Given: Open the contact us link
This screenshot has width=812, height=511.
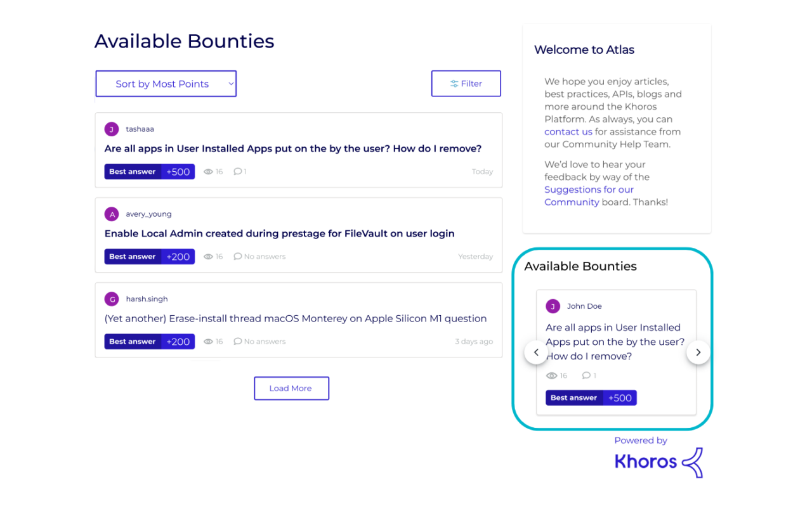Looking at the screenshot, I should (x=568, y=131).
